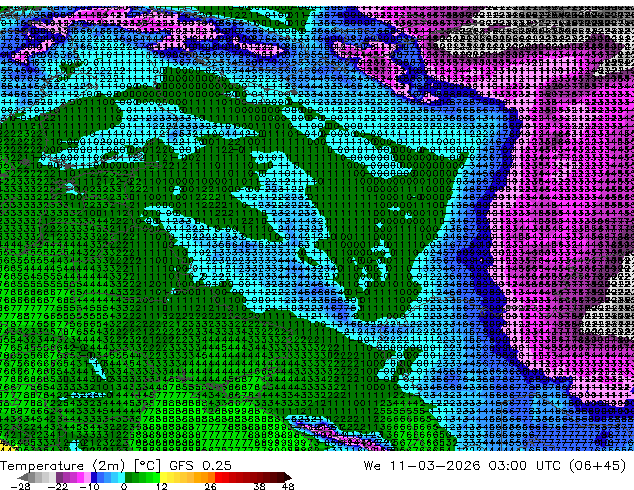Click the "48" legend value
The image size is (634, 490).
288,486
